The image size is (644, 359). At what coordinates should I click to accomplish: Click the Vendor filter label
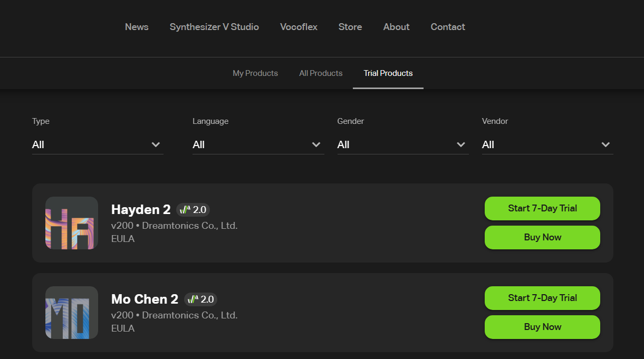tap(495, 121)
